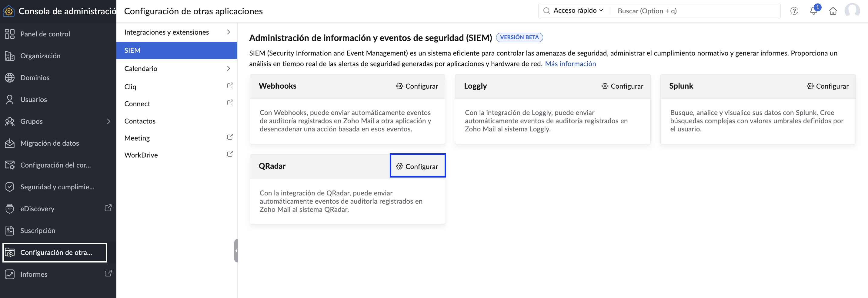Viewport: 868px width, 298px height.
Task: Open Cliq external link icon
Action: click(230, 86)
